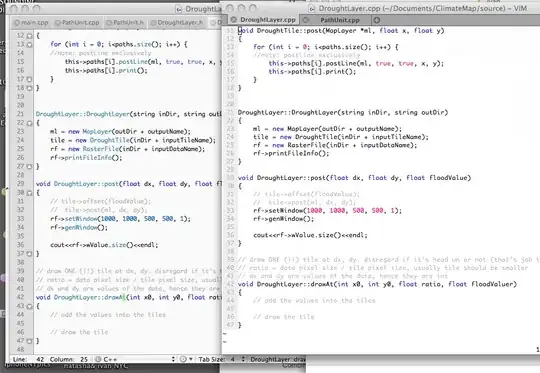The height and width of the screenshot is (373, 540).
Task: Collapse the constructor fold at line 22
Action: pyautogui.click(x=29, y=123)
